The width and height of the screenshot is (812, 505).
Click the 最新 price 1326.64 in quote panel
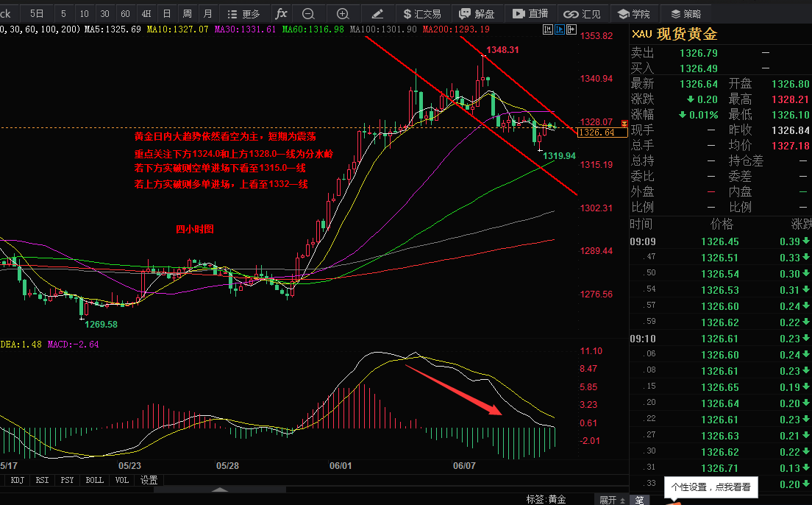point(699,84)
